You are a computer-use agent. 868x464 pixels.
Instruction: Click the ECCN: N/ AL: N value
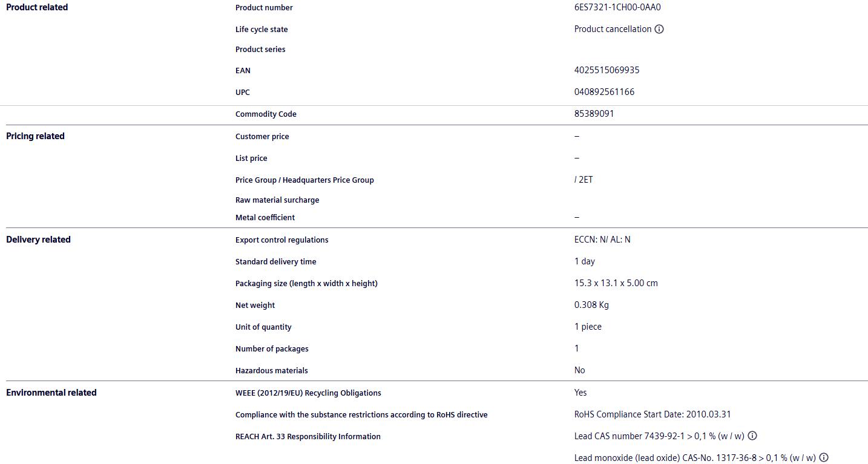602,240
